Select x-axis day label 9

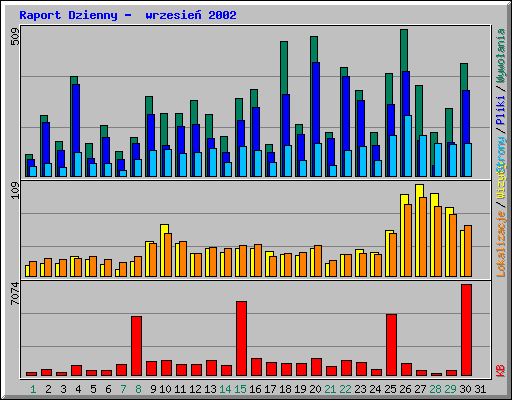point(153,389)
